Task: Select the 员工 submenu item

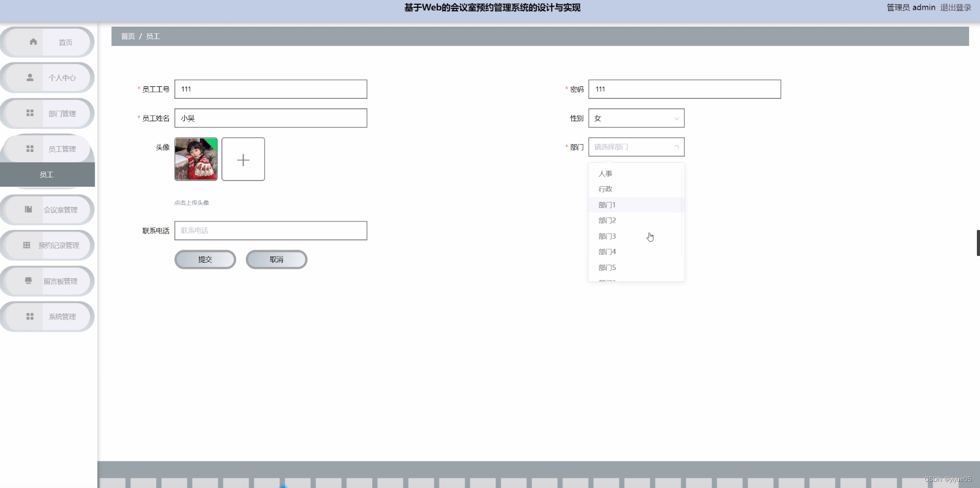Action: point(47,175)
